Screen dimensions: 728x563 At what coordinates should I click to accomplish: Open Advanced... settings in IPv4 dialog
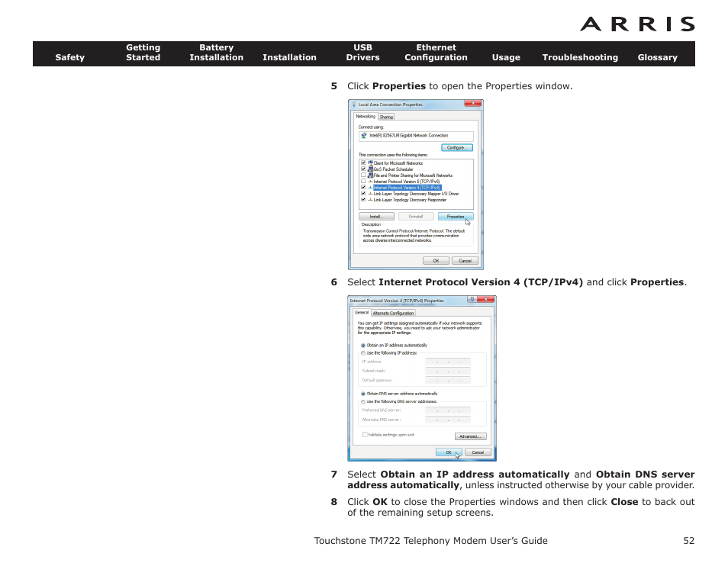tap(470, 436)
